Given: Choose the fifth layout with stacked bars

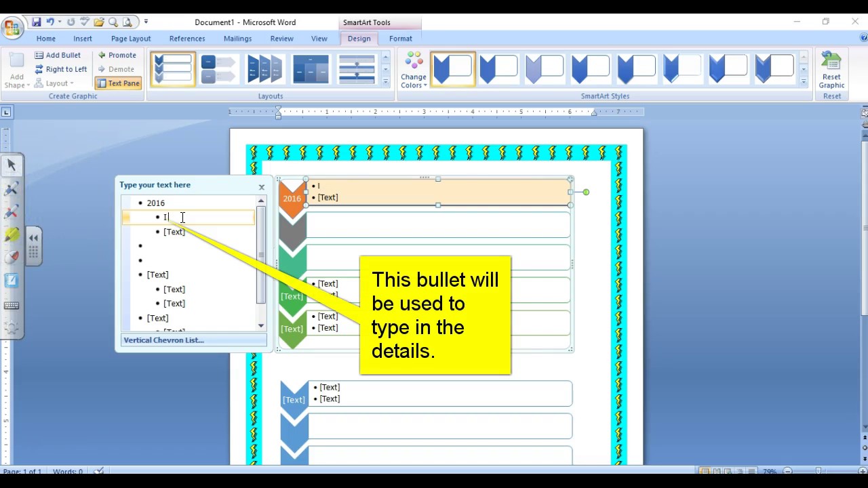Looking at the screenshot, I should coord(357,69).
